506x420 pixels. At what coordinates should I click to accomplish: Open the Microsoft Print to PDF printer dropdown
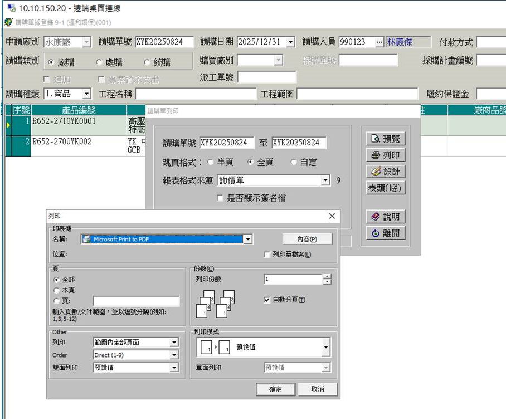pos(248,239)
